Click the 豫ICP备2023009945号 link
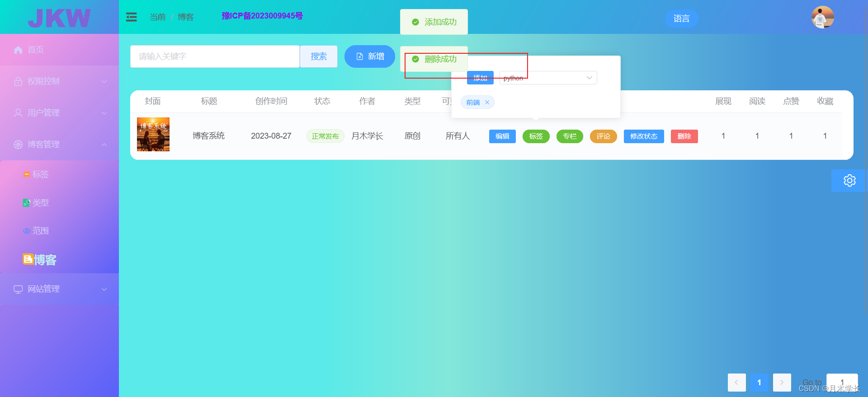868x397 pixels. click(262, 16)
